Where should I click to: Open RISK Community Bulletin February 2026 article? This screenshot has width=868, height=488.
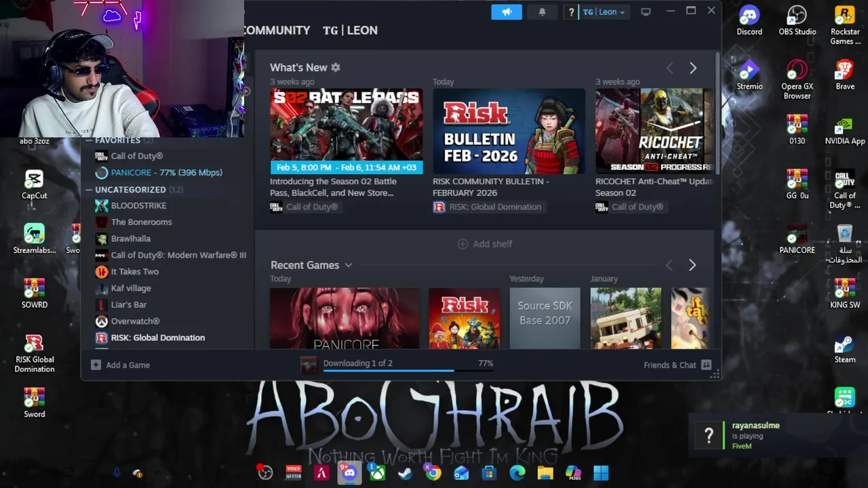[491, 187]
